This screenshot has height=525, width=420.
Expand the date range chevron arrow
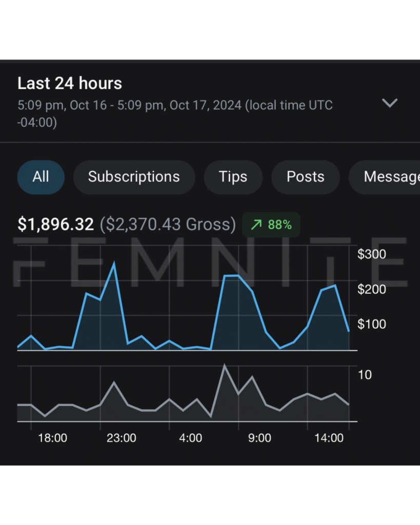[390, 103]
